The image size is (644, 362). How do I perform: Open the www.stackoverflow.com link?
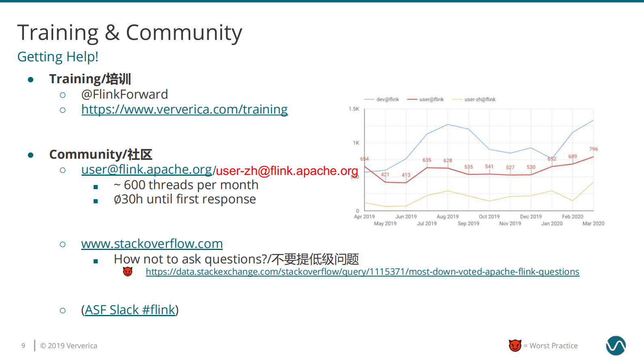tap(152, 244)
